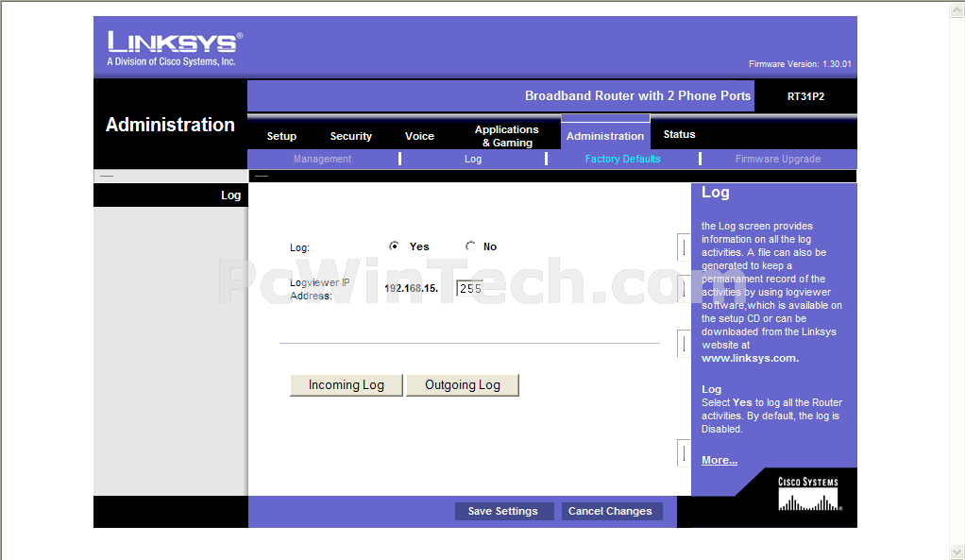The width and height of the screenshot is (965, 560).
Task: Click the Logviewer IP Address label
Action: 319,289
